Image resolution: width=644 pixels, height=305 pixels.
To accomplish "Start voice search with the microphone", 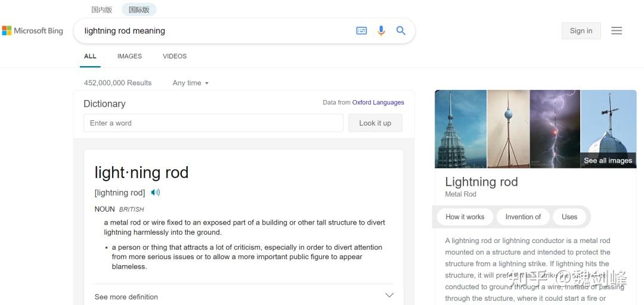I will coord(381,31).
